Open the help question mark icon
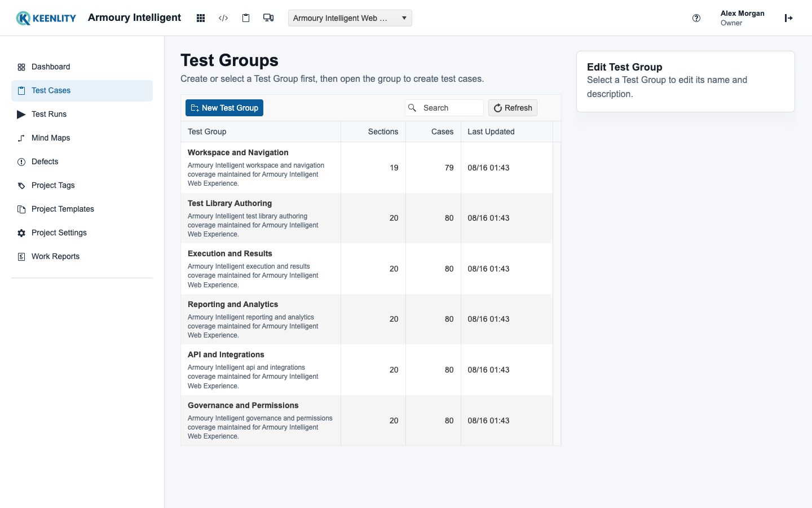The image size is (812, 508). click(x=696, y=18)
